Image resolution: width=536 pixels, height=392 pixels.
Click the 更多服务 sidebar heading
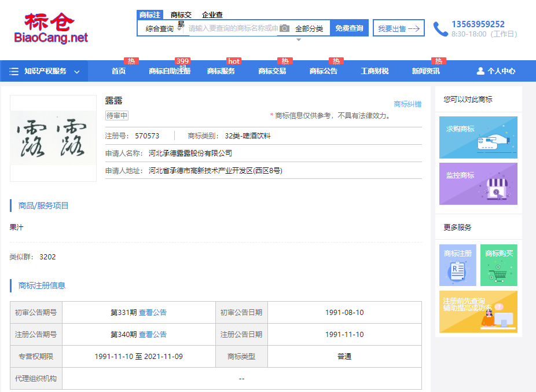coord(457,228)
